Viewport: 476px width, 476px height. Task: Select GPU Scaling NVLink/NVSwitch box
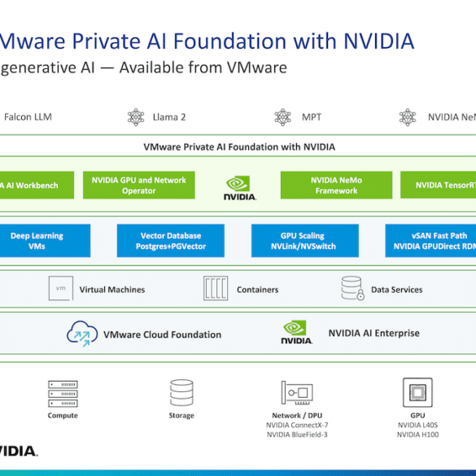click(x=305, y=241)
